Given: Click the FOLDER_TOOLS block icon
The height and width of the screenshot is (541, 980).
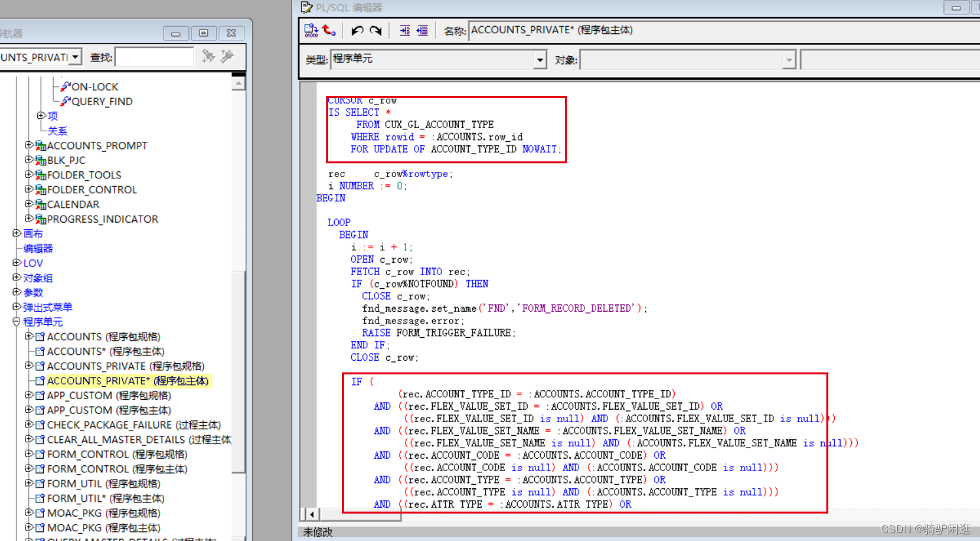Looking at the screenshot, I should click(x=41, y=175).
